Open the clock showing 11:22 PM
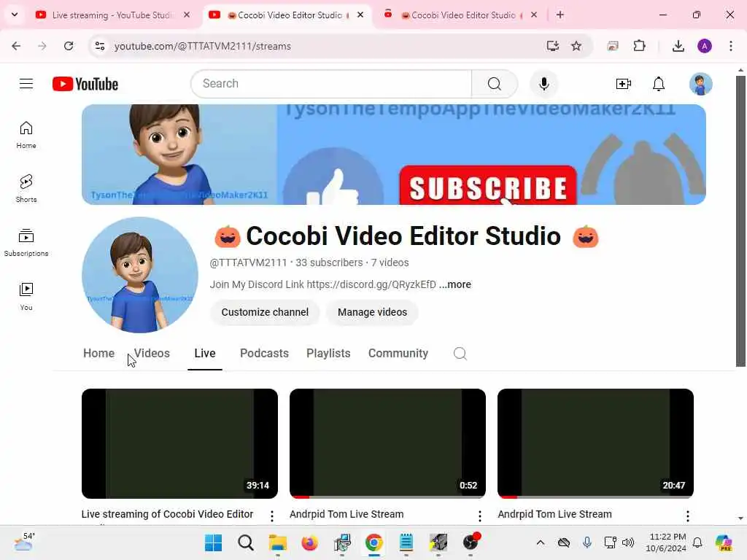The image size is (747, 560). (x=667, y=542)
